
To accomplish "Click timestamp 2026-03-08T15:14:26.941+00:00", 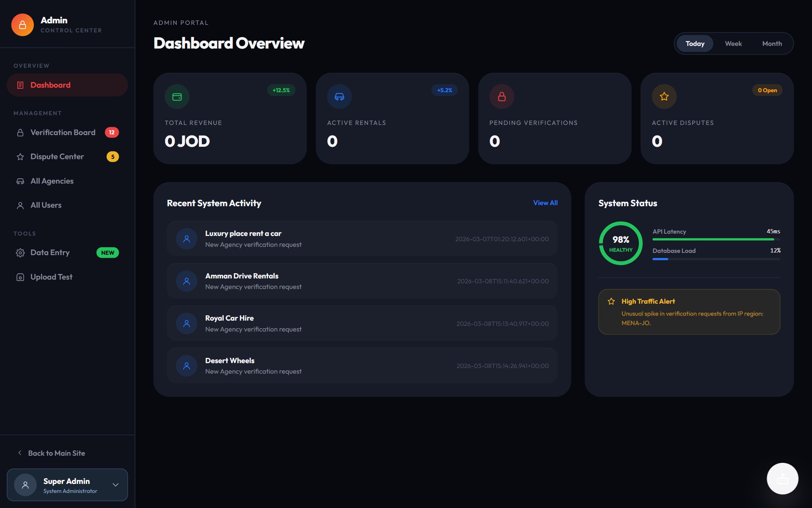I will (x=503, y=366).
